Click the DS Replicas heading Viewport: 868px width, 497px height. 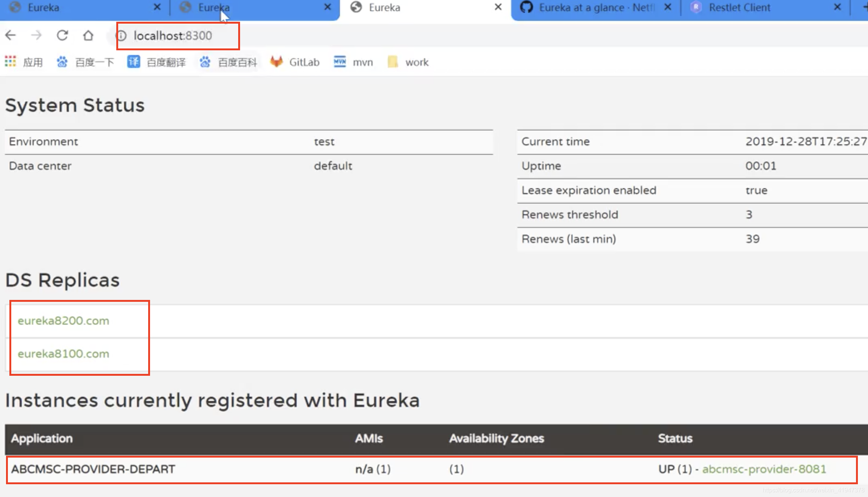click(62, 280)
